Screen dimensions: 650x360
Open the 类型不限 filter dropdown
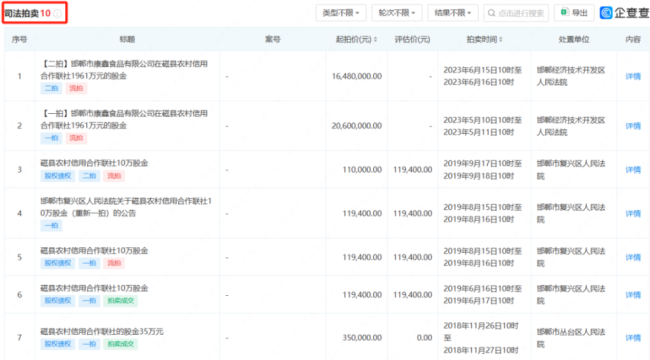click(x=341, y=13)
